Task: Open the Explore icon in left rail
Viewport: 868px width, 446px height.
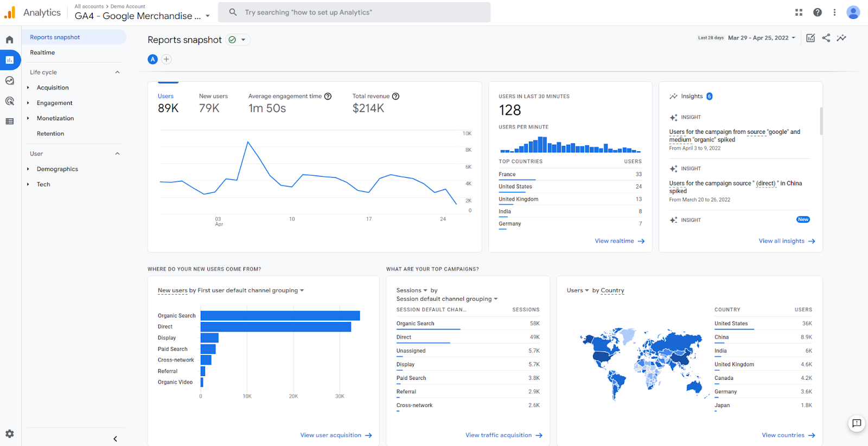Action: [9, 81]
